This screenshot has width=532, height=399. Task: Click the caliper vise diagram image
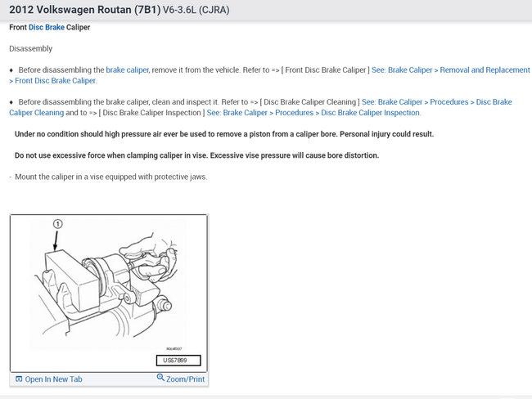(x=109, y=293)
